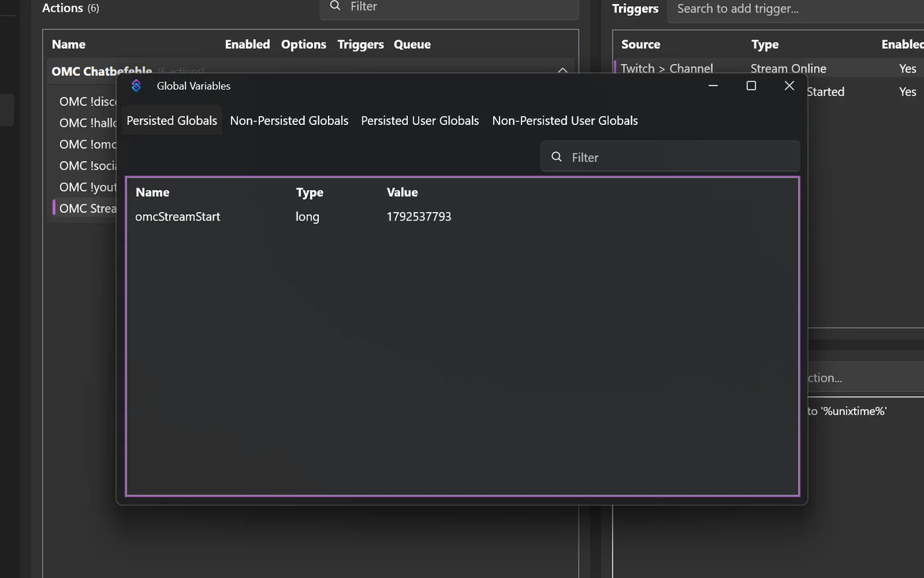Open the Non-Persisted User Globals tab
Image resolution: width=924 pixels, height=578 pixels.
565,121
